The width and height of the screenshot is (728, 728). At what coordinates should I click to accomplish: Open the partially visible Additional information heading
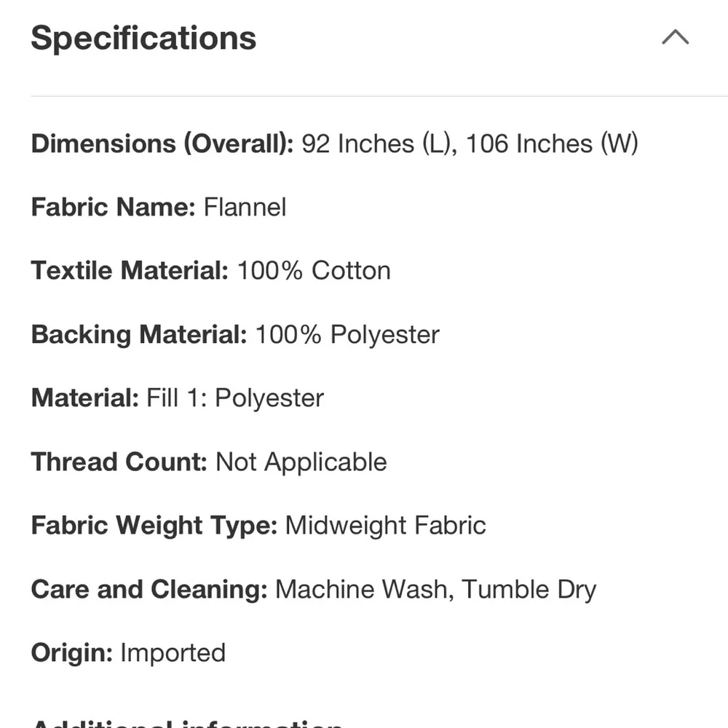188,722
